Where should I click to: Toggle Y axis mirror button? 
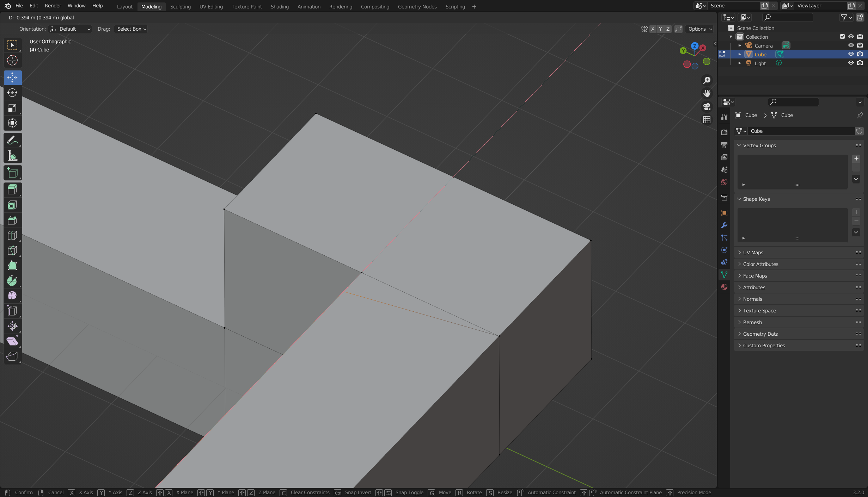(660, 29)
